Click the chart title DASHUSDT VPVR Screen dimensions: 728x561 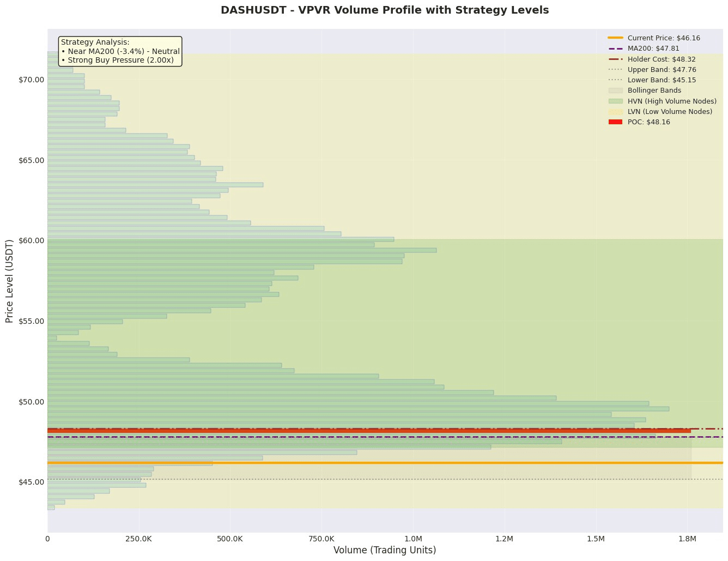click(385, 10)
